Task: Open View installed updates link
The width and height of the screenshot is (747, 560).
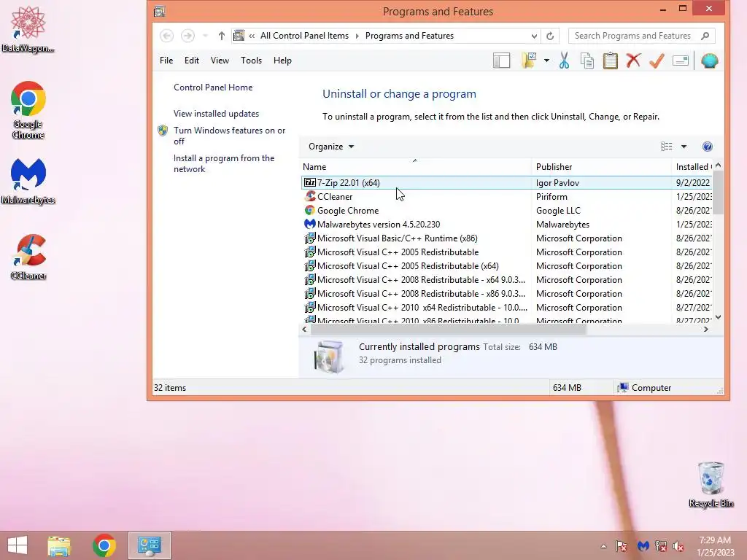Action: point(216,114)
